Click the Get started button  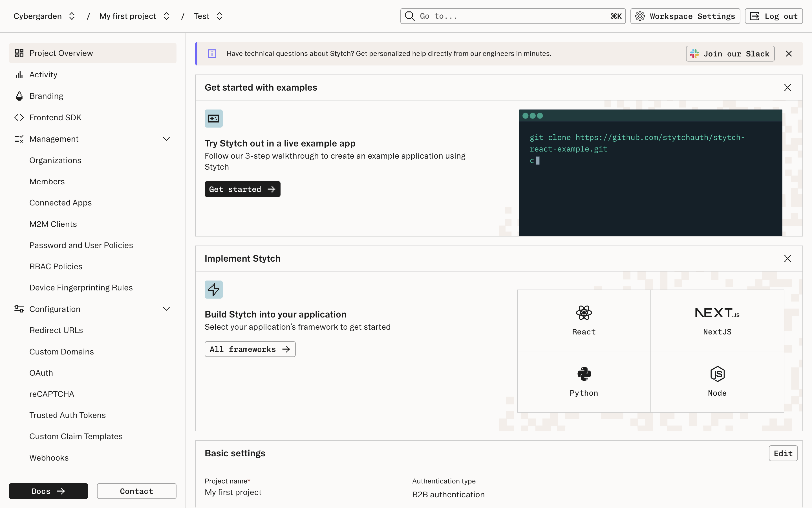242,189
